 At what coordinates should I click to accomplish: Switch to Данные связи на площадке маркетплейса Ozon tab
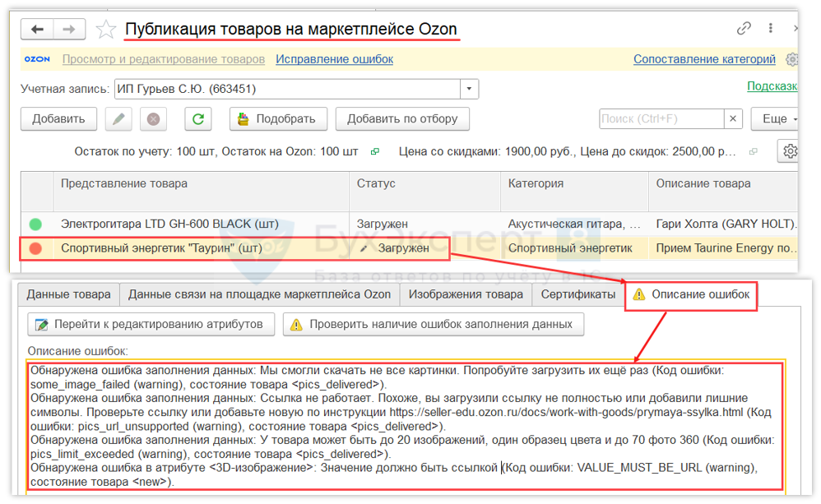click(259, 294)
